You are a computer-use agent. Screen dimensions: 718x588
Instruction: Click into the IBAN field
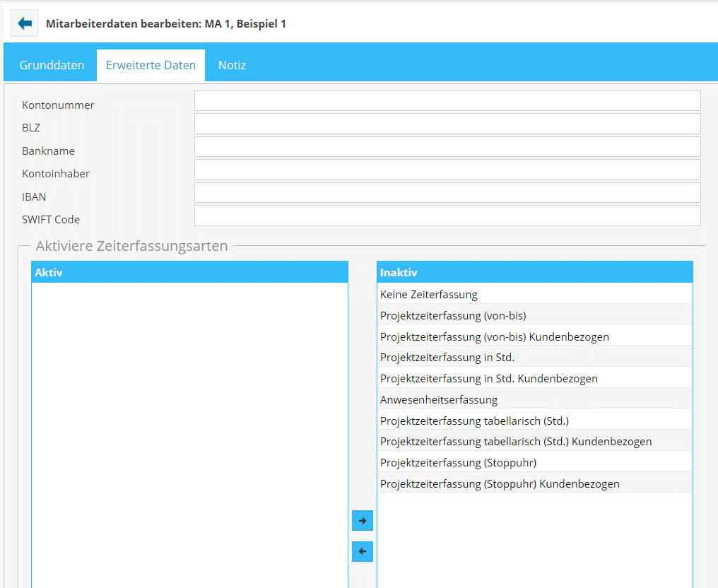(x=447, y=193)
